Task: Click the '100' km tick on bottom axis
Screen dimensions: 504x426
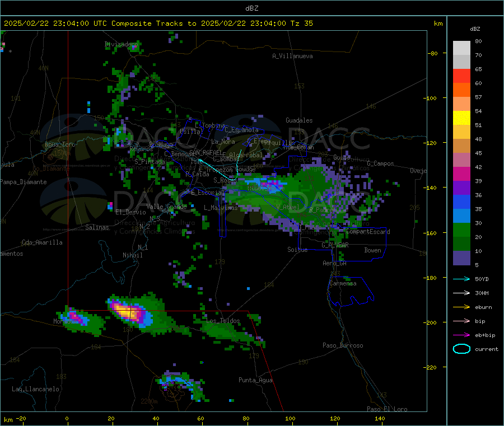Action: pyautogui.click(x=290, y=419)
